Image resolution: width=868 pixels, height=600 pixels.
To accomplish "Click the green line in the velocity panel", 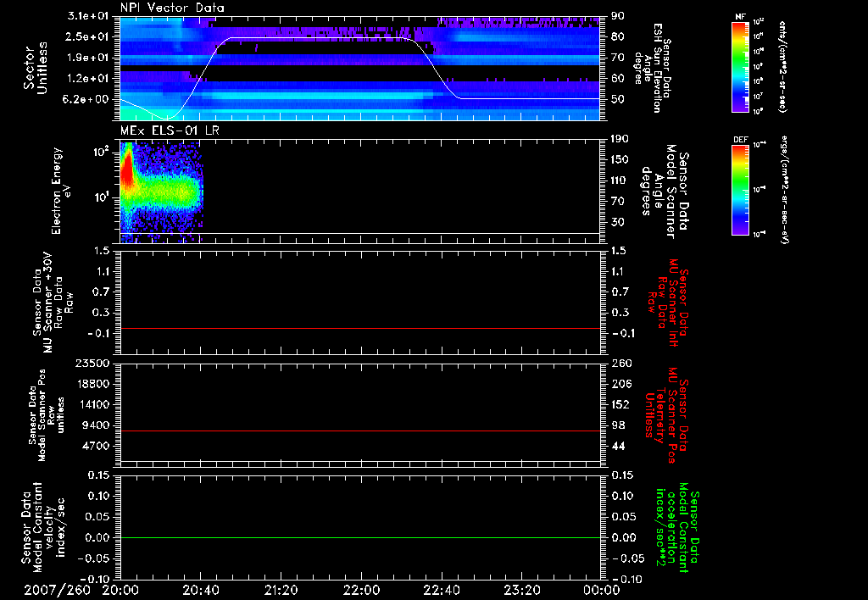I will [x=360, y=537].
